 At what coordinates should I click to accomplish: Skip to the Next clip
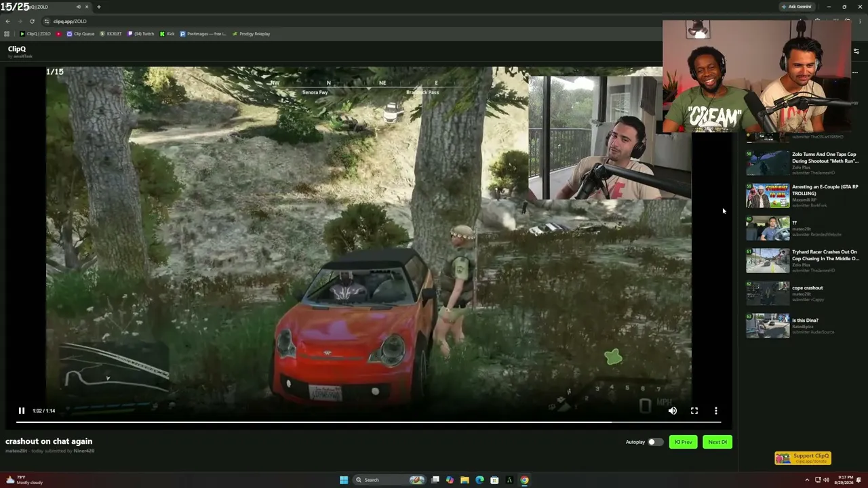tap(717, 442)
